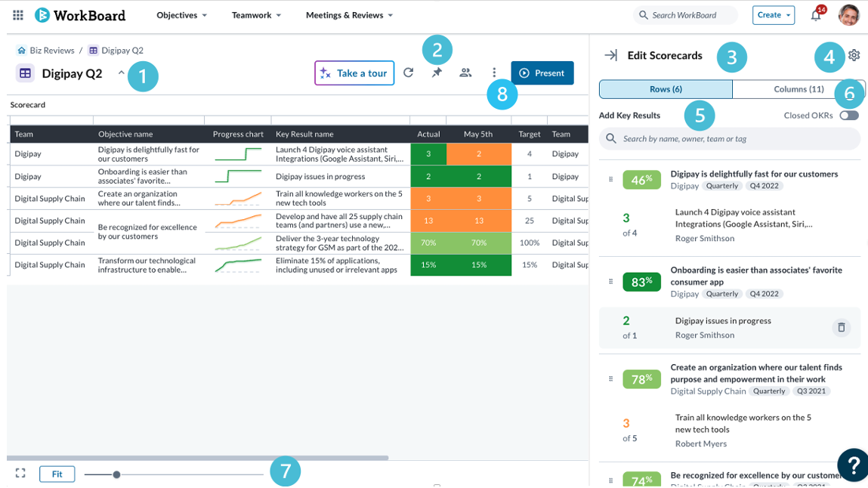Click the Target column header
This screenshot has height=488, width=868.
(530, 134)
